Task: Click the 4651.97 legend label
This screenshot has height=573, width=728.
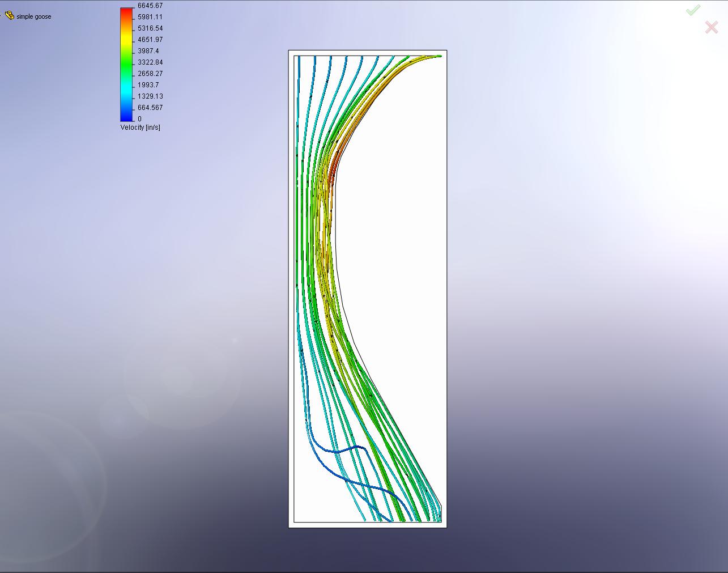Action: pos(150,40)
